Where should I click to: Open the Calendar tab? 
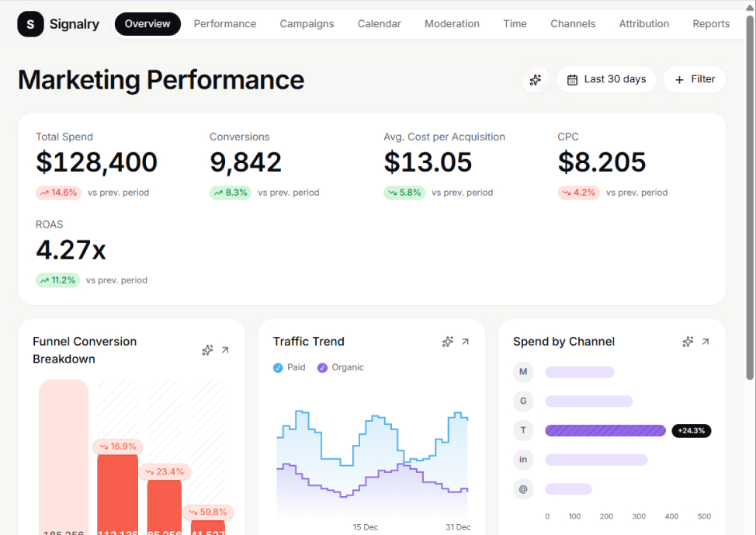(379, 24)
